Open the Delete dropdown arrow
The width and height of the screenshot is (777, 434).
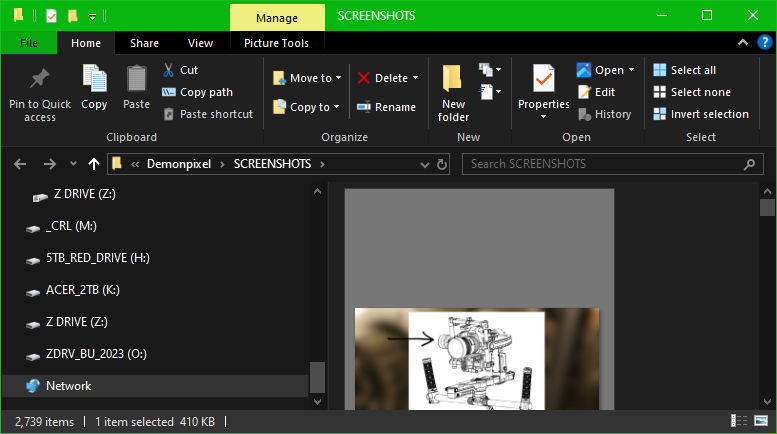415,78
